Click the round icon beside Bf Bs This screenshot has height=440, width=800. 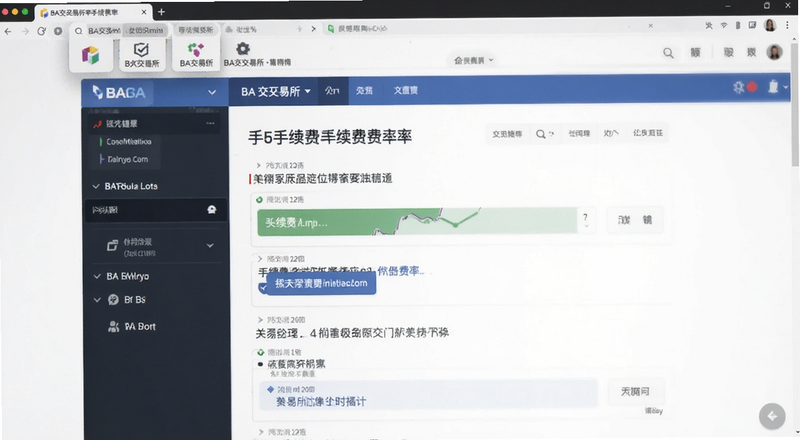(x=113, y=300)
